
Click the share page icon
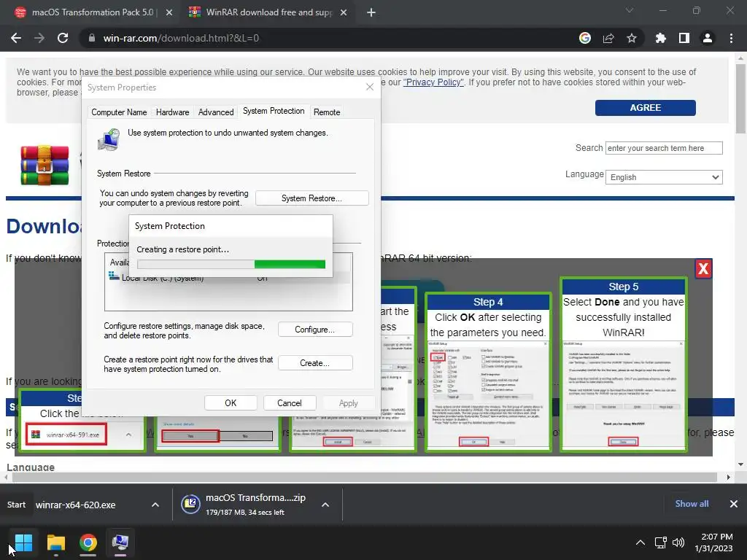(608, 38)
